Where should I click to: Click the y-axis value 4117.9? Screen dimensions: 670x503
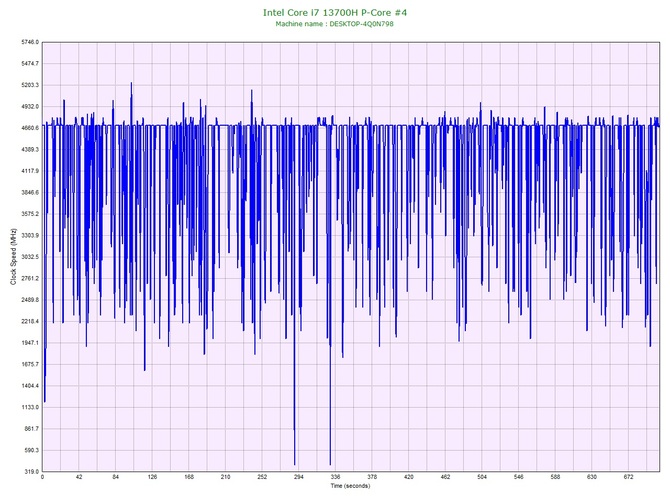(x=29, y=171)
